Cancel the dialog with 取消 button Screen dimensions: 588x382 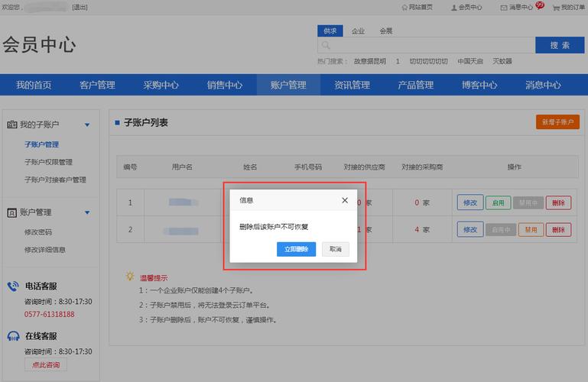(x=335, y=249)
